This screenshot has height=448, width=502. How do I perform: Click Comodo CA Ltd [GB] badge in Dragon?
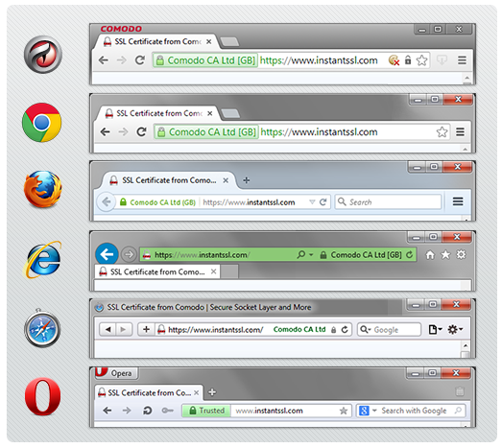(205, 60)
